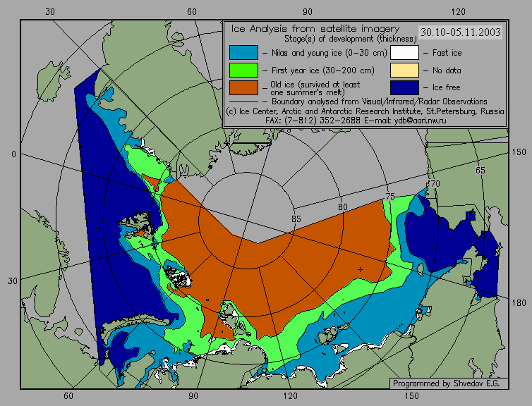Click the white Fast ice legend swatch
Screen dimensions: 532x406
click(x=404, y=53)
